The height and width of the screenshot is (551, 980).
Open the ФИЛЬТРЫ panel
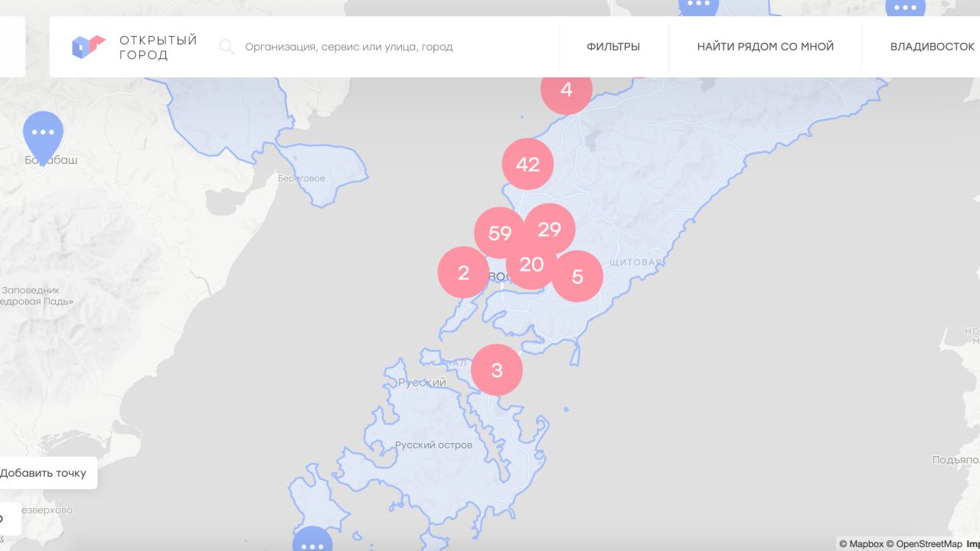click(613, 47)
